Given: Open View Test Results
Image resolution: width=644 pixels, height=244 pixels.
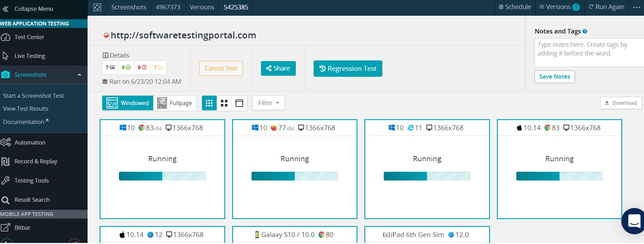Looking at the screenshot, I should coord(26,109).
